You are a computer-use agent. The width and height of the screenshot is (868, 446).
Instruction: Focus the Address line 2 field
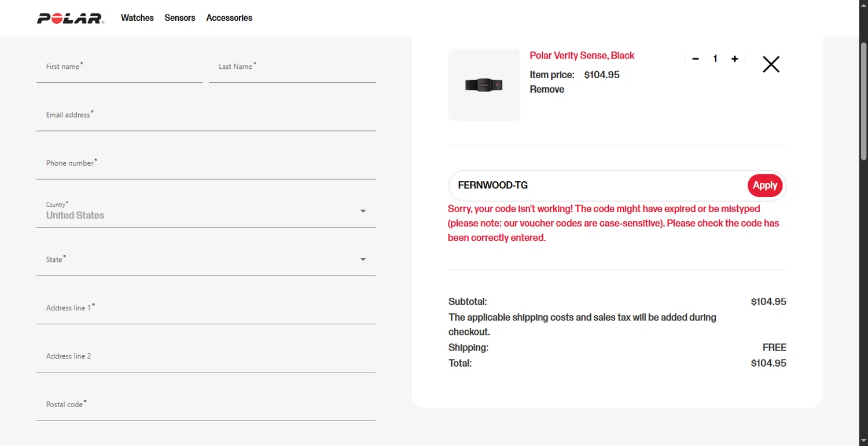click(x=206, y=356)
